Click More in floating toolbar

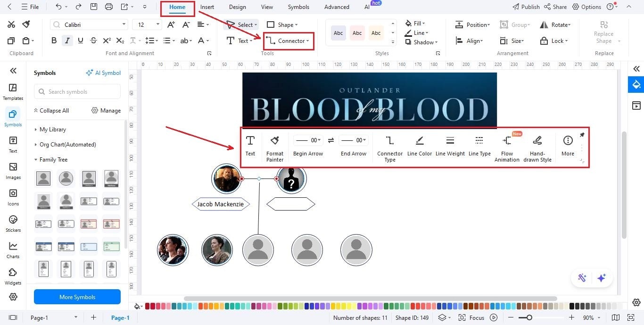[568, 146]
